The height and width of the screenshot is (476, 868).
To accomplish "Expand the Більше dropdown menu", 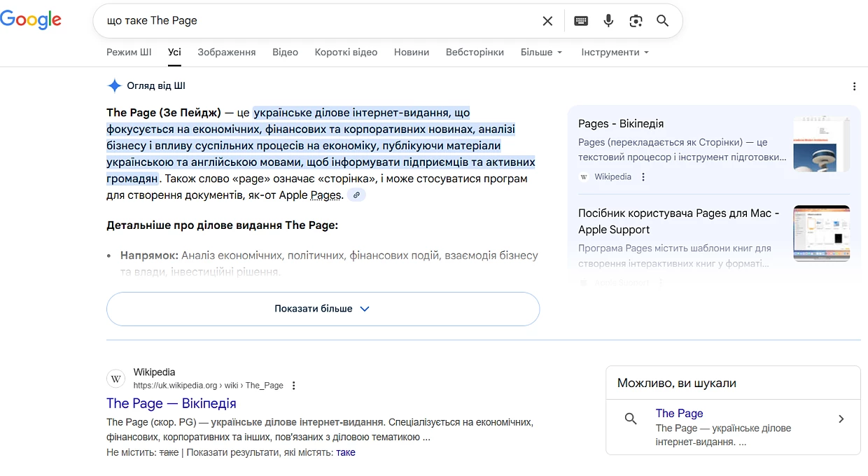I will 541,52.
